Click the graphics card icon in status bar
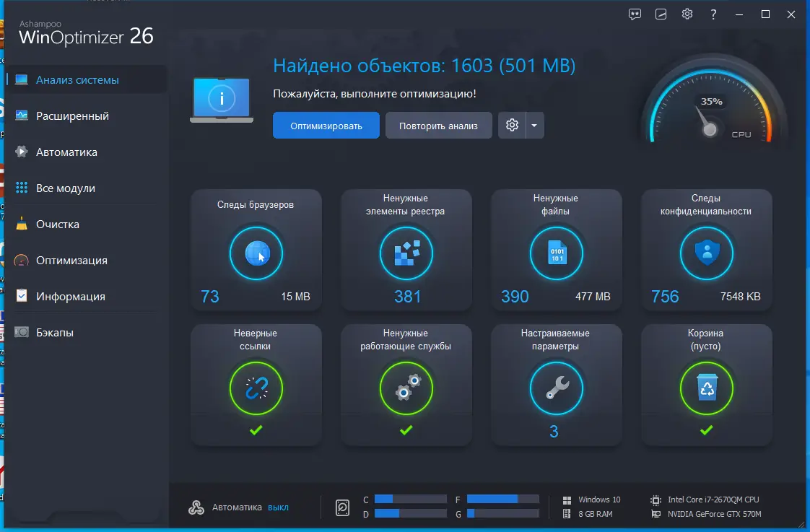Viewport: 810px width, 532px height. pyautogui.click(x=656, y=514)
